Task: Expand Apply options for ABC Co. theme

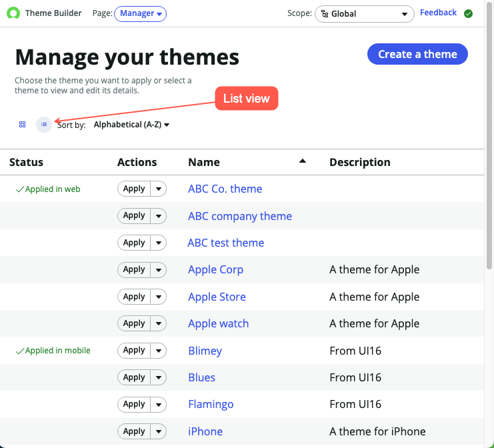Action: pos(159,189)
